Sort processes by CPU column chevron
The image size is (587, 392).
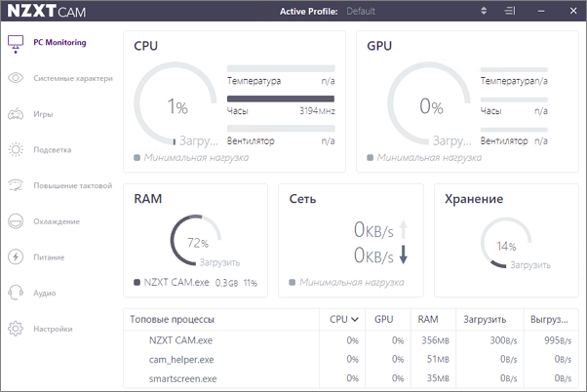(355, 320)
